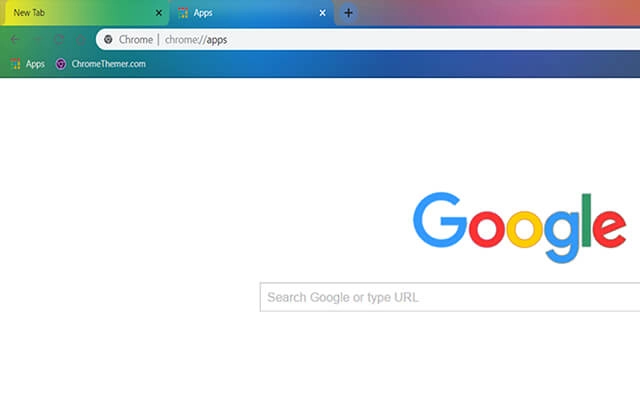The image size is (640, 400).
Task: Open Apps bookmark in bookmarks bar
Action: [28, 64]
